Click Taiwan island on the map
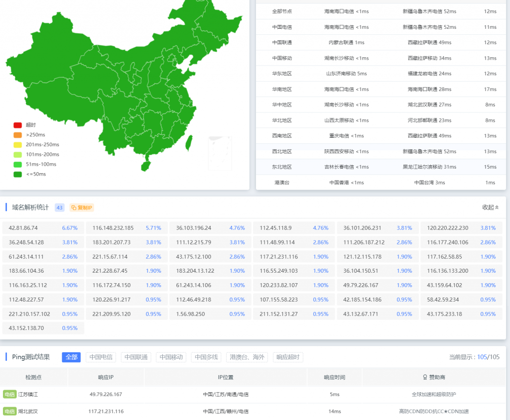The height and width of the screenshot is (420, 510). [x=188, y=142]
